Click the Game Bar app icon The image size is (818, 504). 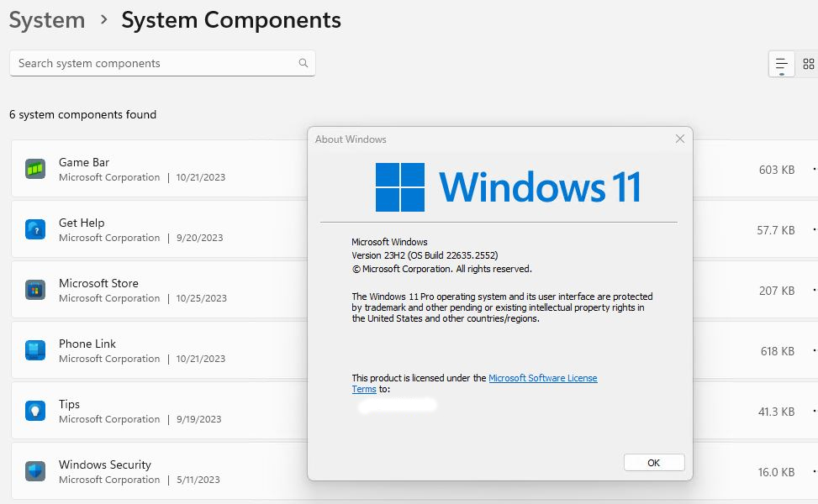pyautogui.click(x=34, y=169)
